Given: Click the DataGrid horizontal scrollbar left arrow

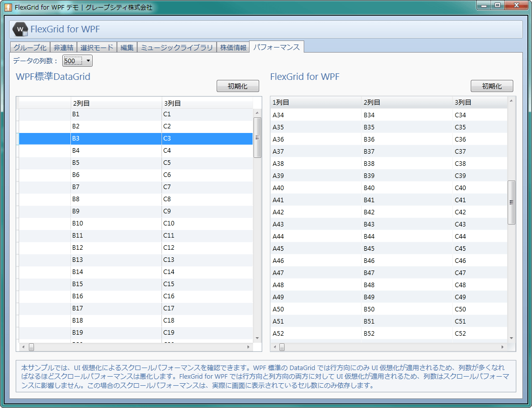Looking at the screenshot, I should (21, 347).
